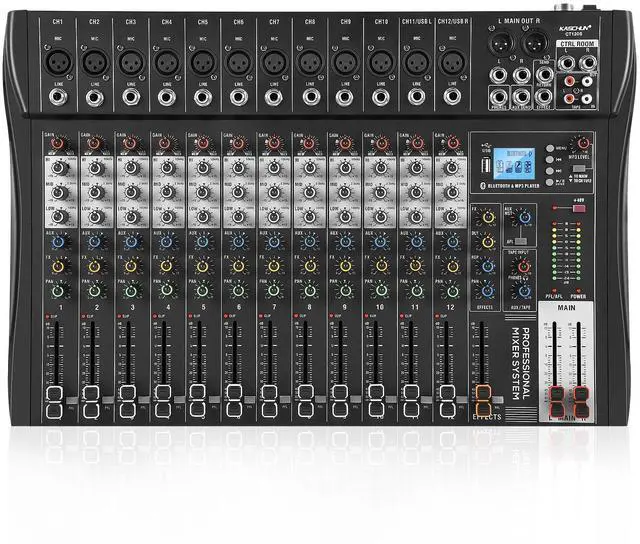Screen dimensions: 640x544
Task: Click the PHONES level knob
Action: (524, 291)
